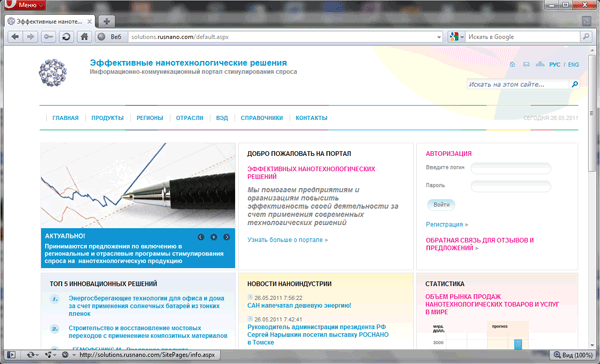Screen dimensions: 600x364
Task: Click the site home icon near РУС
Action: point(512,65)
